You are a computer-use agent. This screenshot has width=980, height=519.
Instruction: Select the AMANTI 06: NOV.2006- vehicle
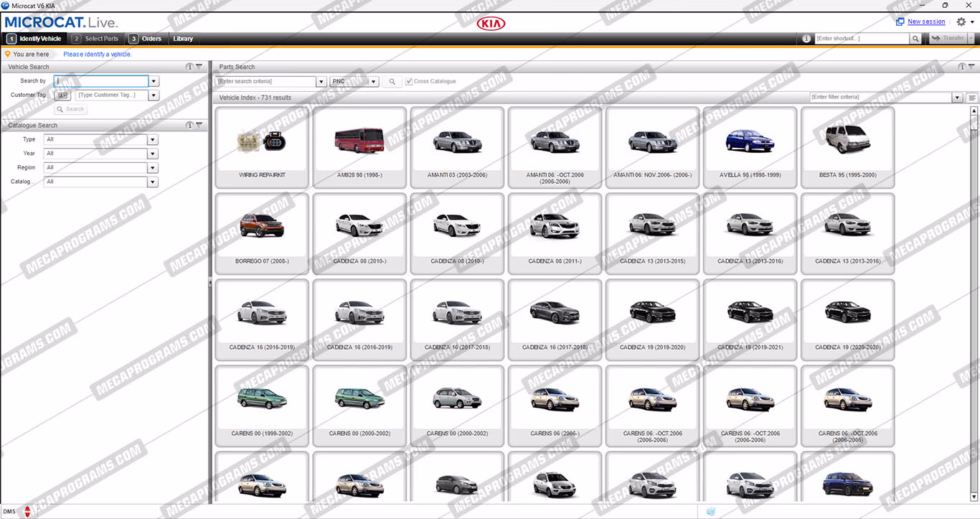[x=652, y=147]
